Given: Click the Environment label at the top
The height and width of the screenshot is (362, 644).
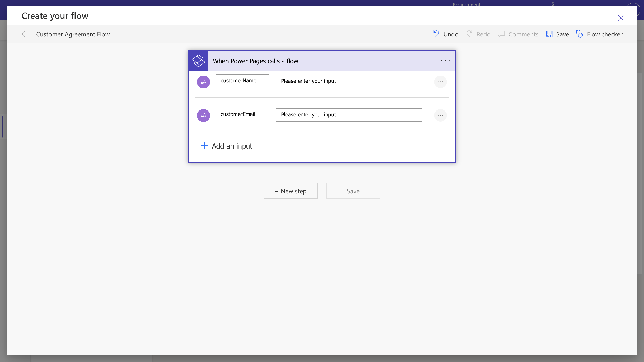Looking at the screenshot, I should coord(466,5).
